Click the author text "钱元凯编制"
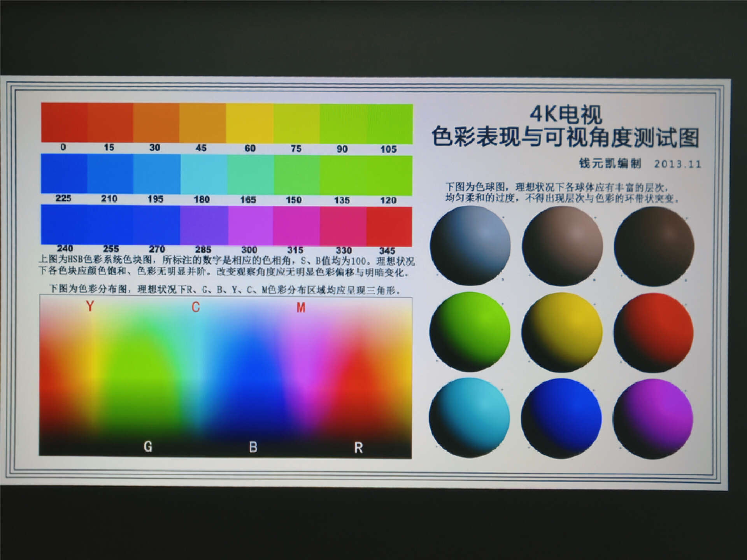 [x=610, y=163]
